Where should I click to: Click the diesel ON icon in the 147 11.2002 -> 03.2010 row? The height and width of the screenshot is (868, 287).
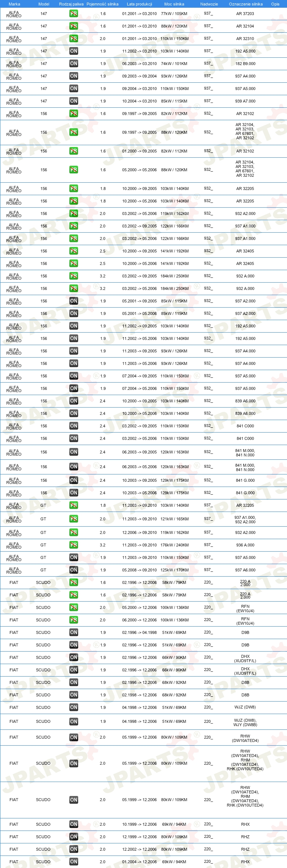point(74,51)
